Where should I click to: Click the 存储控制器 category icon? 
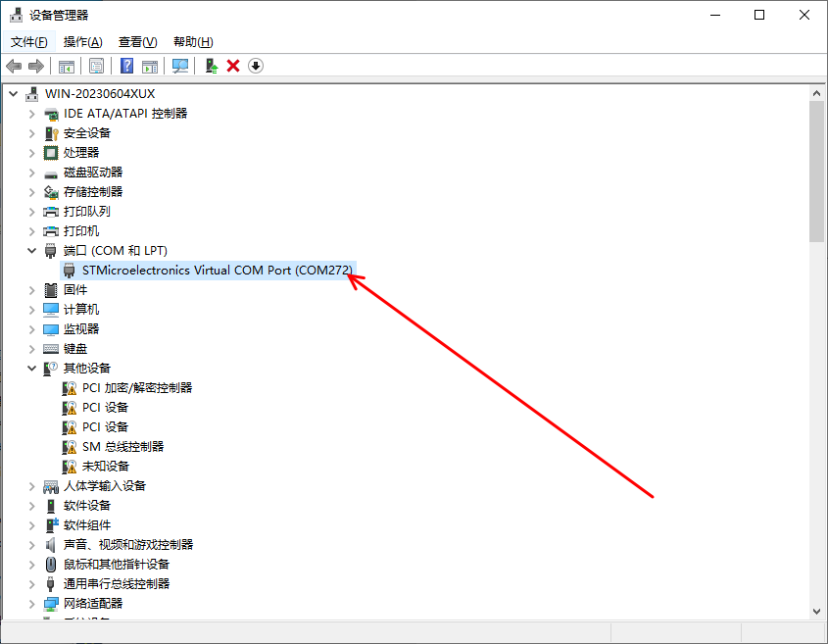[51, 192]
